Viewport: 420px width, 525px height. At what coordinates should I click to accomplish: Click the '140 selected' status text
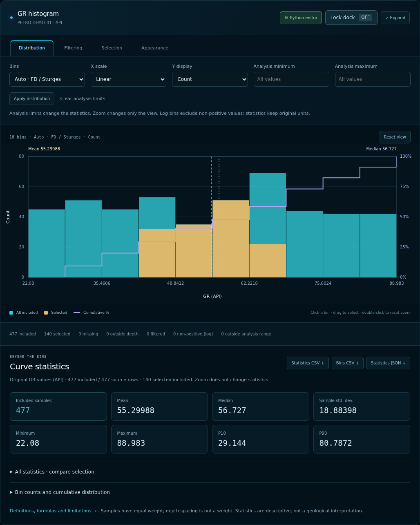coord(57,334)
